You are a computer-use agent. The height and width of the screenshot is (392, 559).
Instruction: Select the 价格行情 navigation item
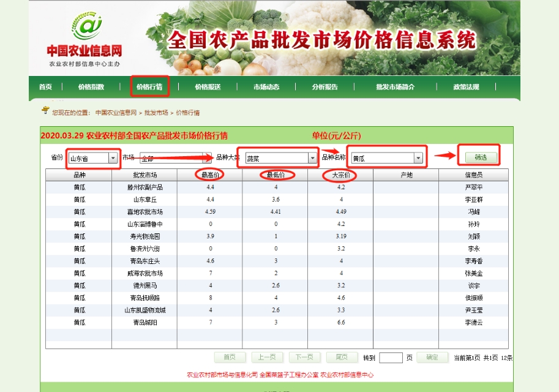pos(149,87)
